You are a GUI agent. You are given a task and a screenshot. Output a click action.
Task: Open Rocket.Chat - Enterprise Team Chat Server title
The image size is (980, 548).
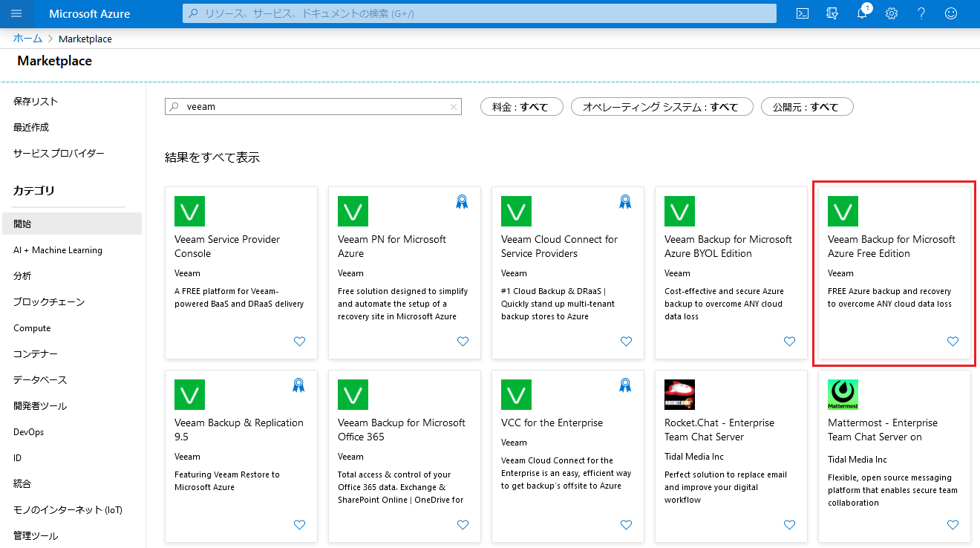pyautogui.click(x=719, y=430)
